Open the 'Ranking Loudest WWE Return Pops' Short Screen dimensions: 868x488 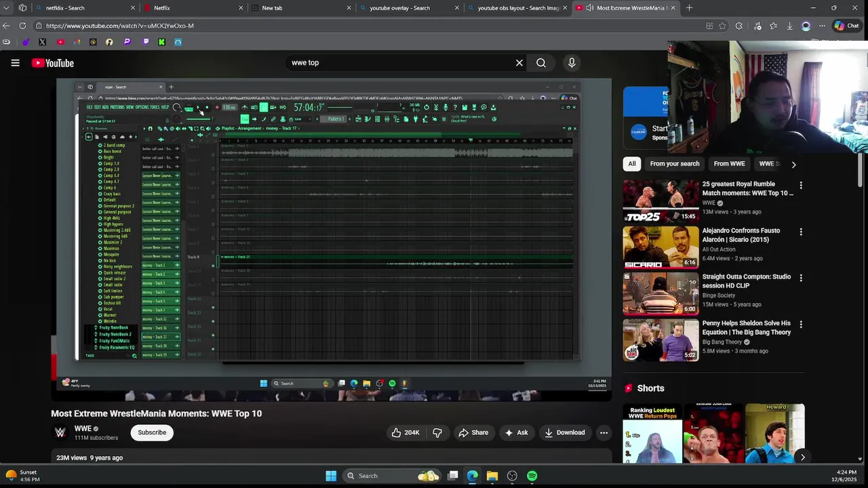click(652, 434)
